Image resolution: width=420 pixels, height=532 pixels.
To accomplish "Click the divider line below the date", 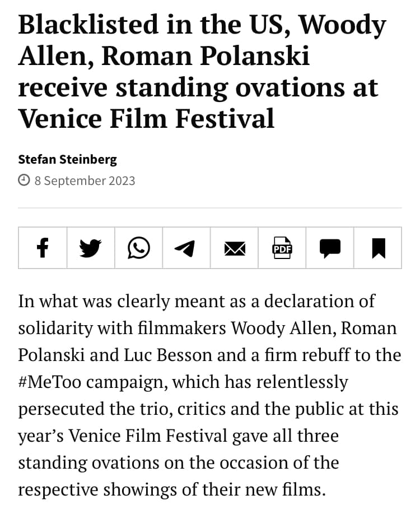I will point(210,207).
